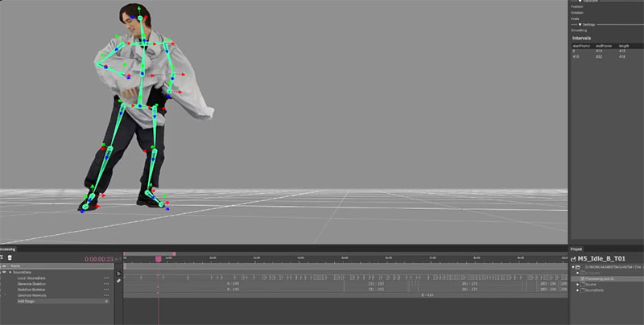Select the Generate Normals stage
644x325 pixels.
coord(31,295)
